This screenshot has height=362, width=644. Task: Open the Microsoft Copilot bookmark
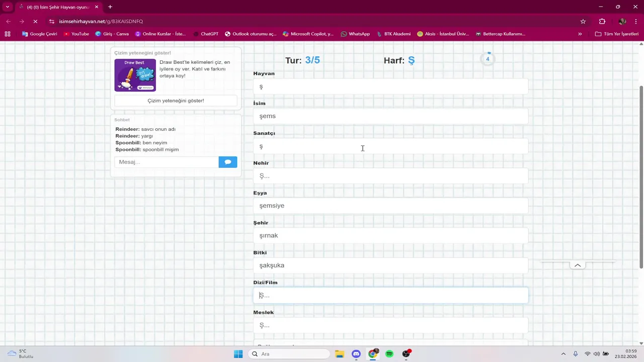click(x=308, y=34)
